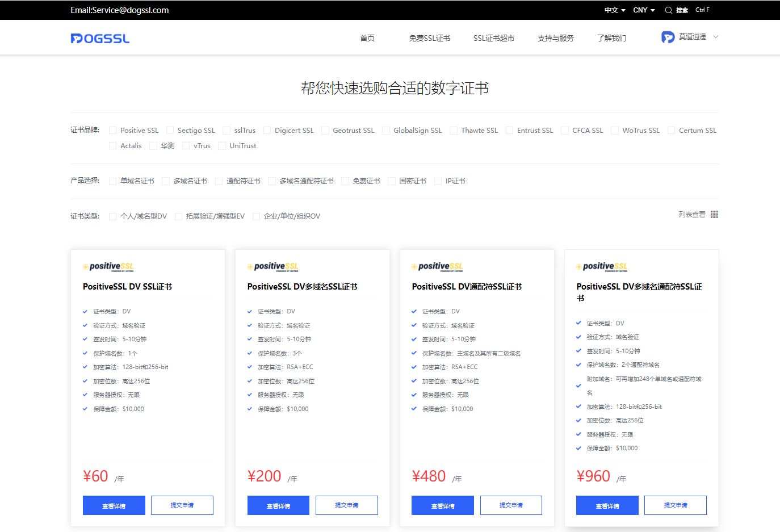The height and width of the screenshot is (532, 780).
Task: Check the GlobalSign SSL brand checkbox
Action: (x=386, y=131)
